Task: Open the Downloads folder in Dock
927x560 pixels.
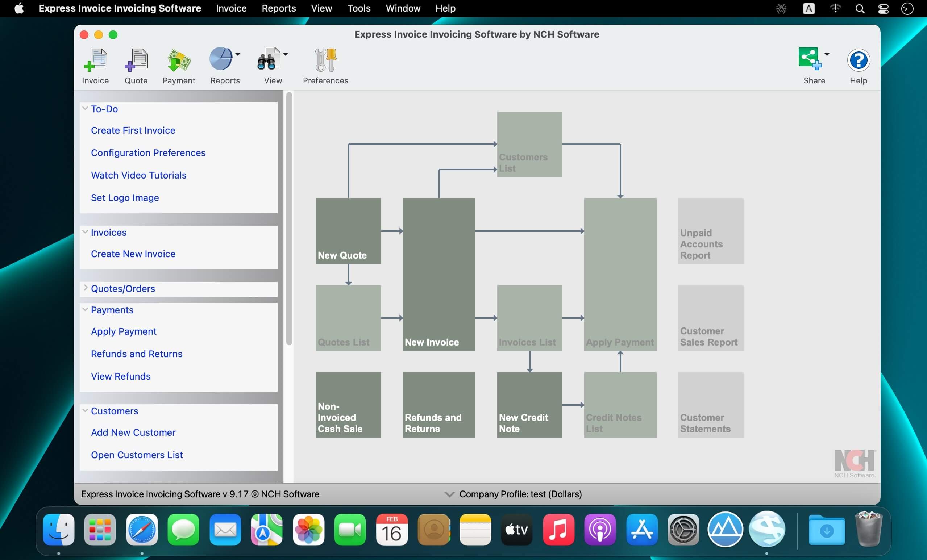Action: 827,530
